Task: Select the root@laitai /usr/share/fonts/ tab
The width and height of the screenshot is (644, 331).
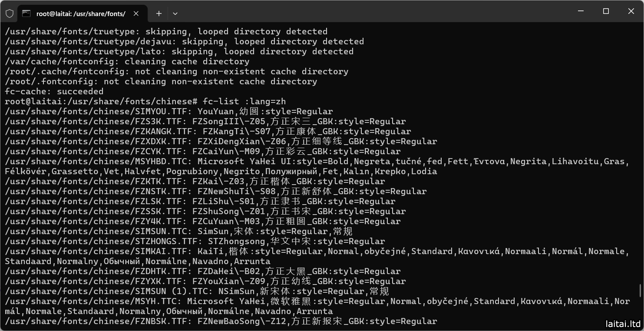Action: (81, 13)
